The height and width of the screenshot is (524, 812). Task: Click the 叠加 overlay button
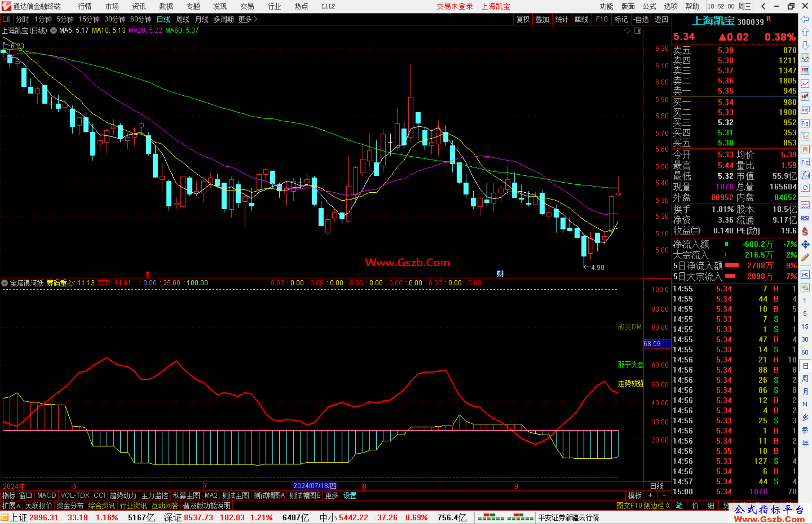click(x=542, y=19)
